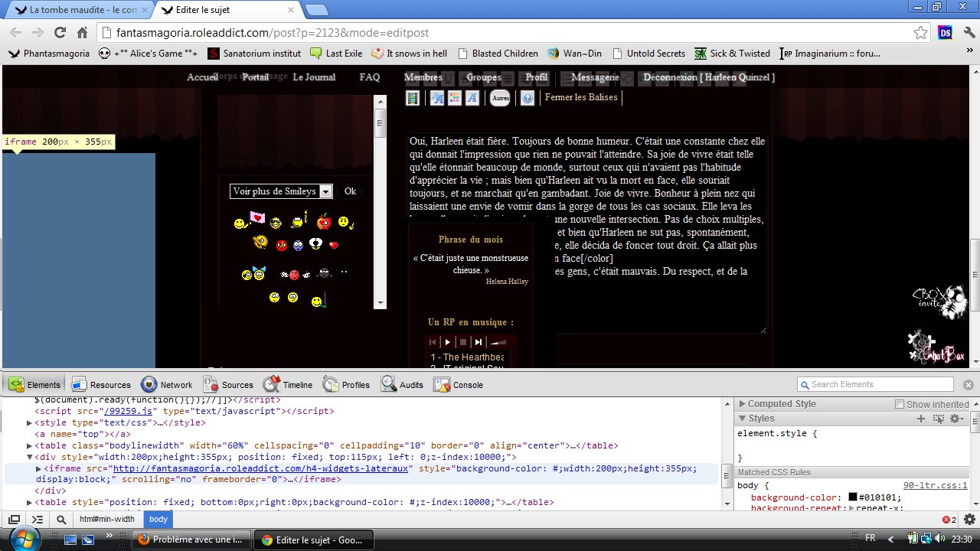This screenshot has width=980, height=551.
Task: Click the red error count indicator
Action: [949, 520]
